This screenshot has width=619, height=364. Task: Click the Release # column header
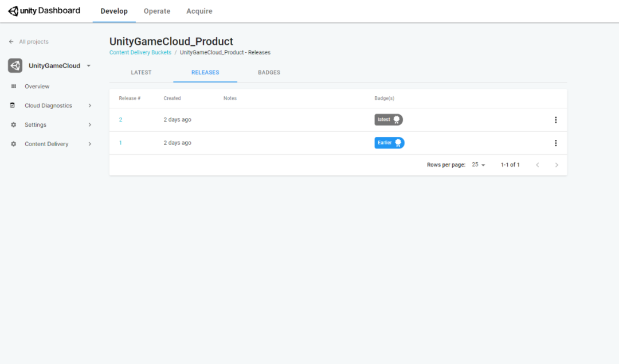click(x=130, y=98)
